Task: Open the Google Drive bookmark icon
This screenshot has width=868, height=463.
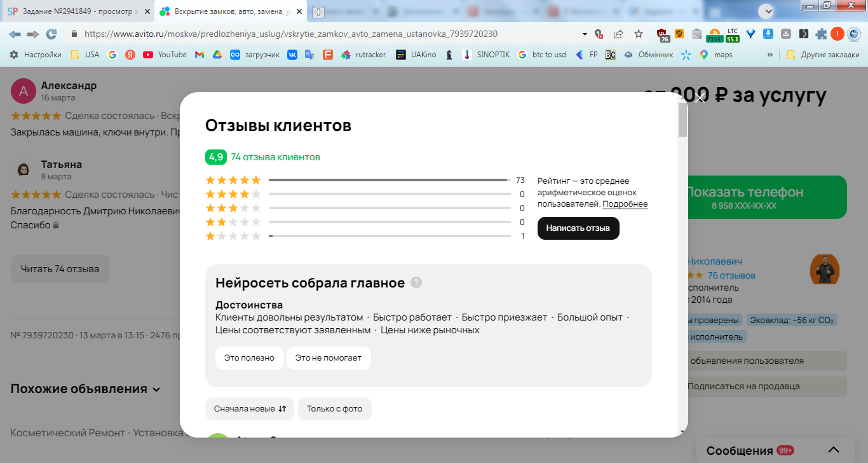Action: coord(217,55)
